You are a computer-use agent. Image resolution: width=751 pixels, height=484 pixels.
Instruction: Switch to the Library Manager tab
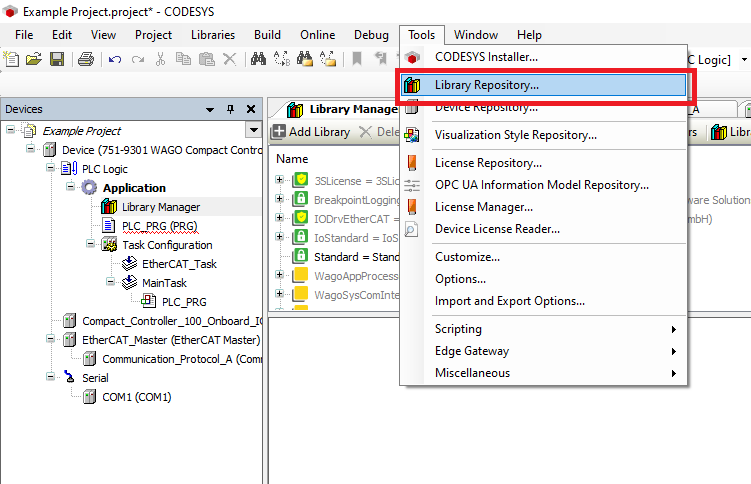click(x=340, y=109)
